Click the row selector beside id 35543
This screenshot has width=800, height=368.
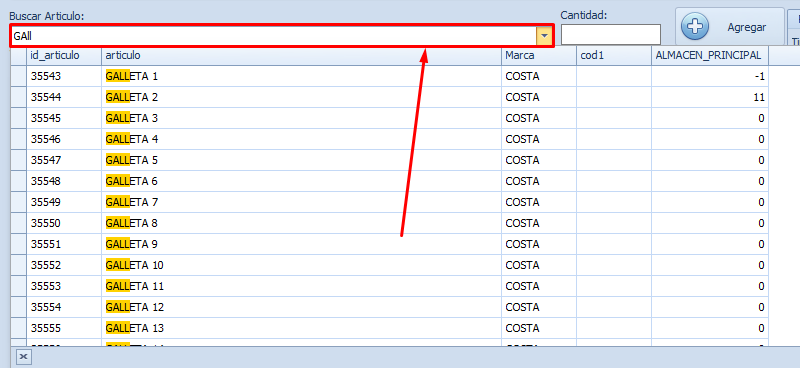point(18,77)
